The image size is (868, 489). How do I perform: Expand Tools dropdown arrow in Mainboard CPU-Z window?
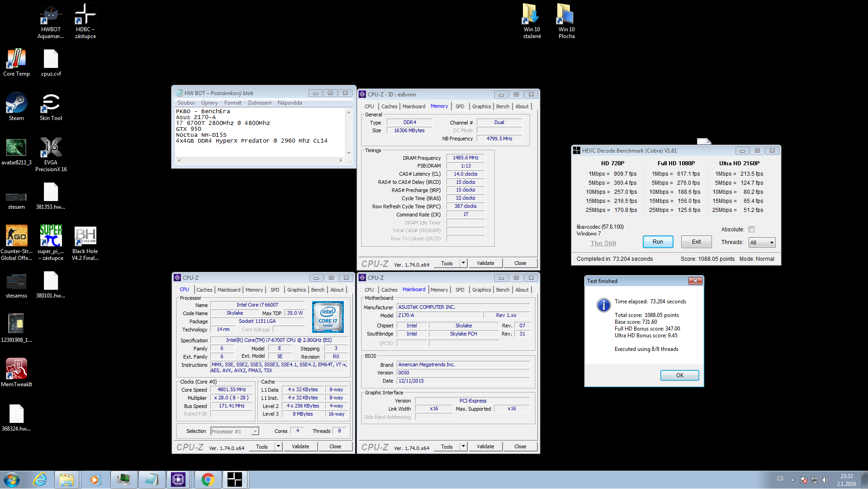pos(463,446)
